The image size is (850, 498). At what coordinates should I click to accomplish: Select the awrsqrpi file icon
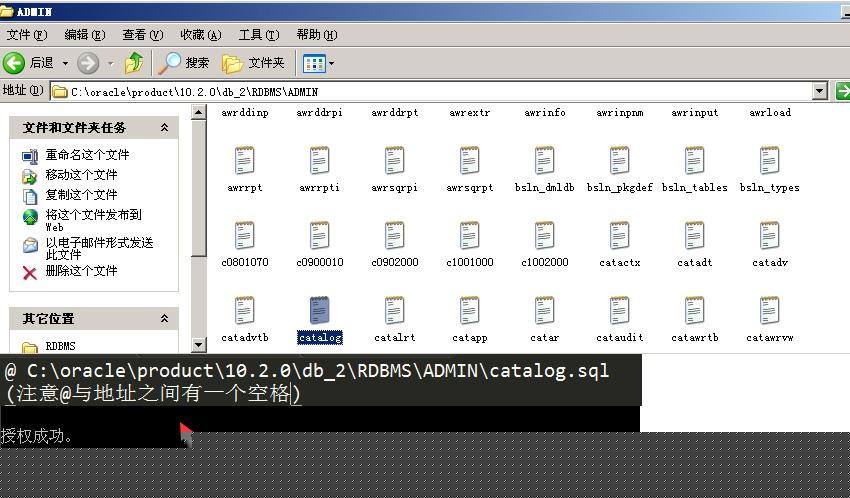(x=395, y=160)
